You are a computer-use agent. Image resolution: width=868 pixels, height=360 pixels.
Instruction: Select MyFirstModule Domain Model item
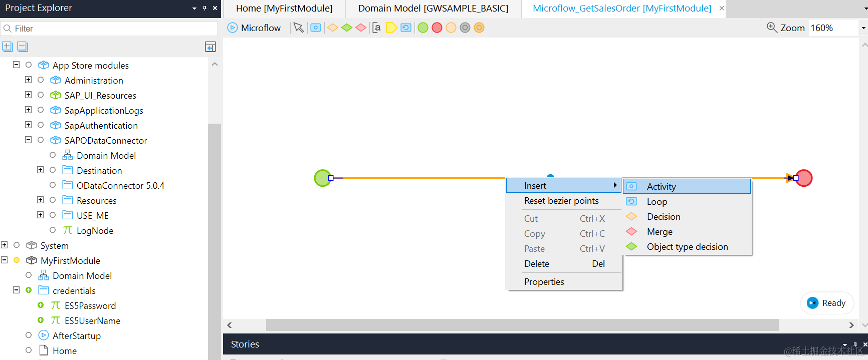point(82,275)
